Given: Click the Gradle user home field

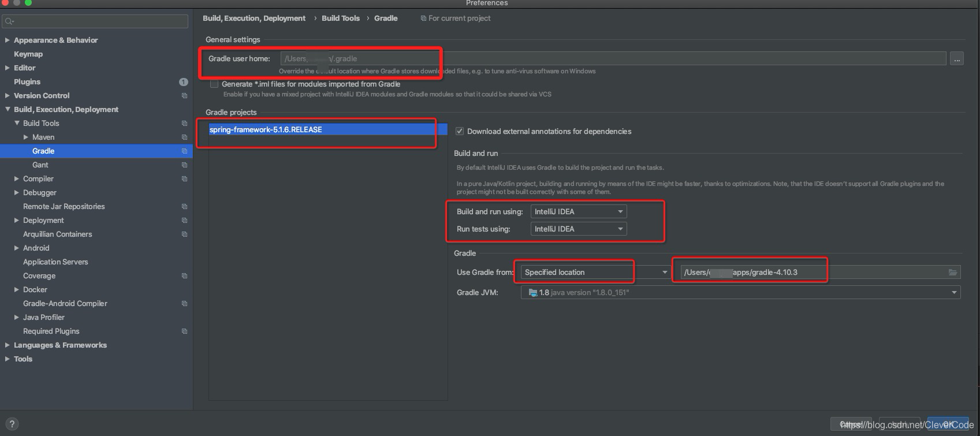Looking at the screenshot, I should (x=613, y=58).
